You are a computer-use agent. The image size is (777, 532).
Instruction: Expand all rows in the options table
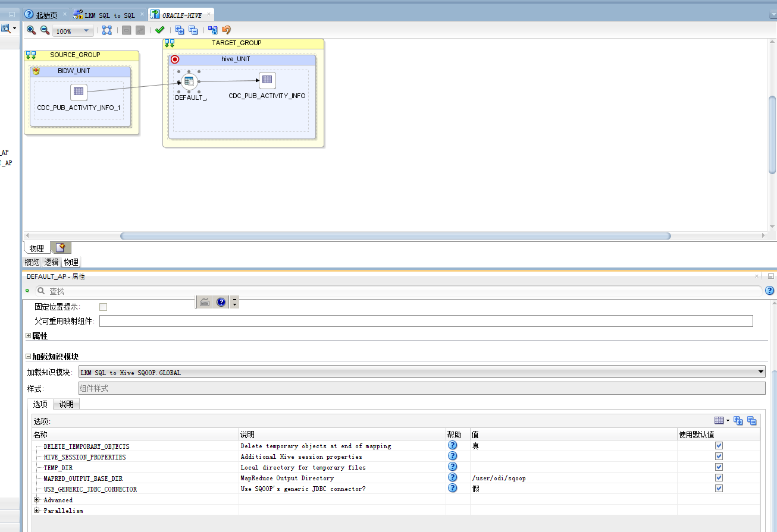tap(738, 420)
